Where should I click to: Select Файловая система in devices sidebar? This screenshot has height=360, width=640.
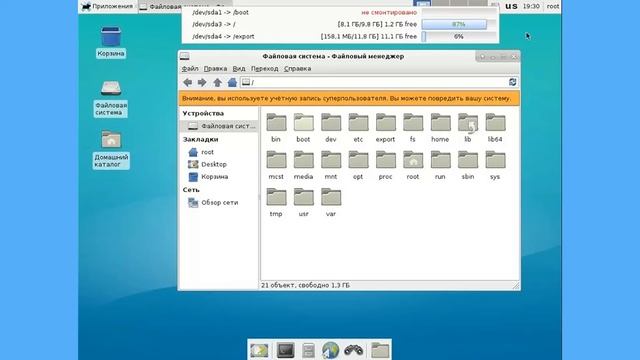click(x=219, y=126)
